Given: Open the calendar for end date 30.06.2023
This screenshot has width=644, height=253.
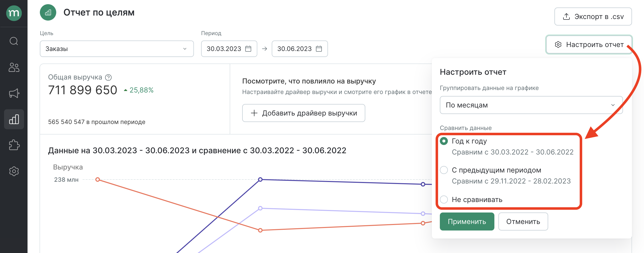Looking at the screenshot, I should [x=319, y=49].
